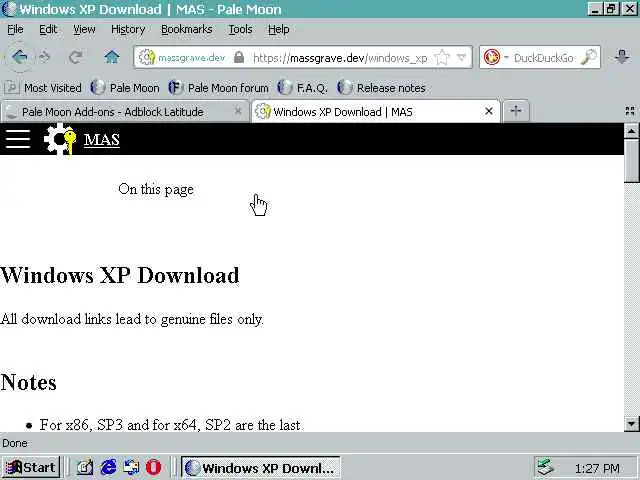Close the Windows XP Download tab
The width and height of the screenshot is (640, 480).
pyautogui.click(x=489, y=111)
